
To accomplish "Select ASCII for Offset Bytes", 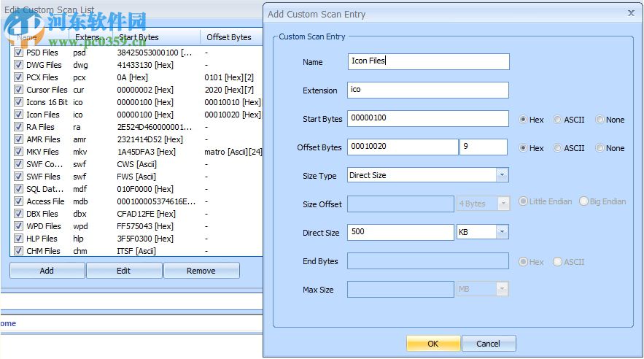I will (x=557, y=148).
